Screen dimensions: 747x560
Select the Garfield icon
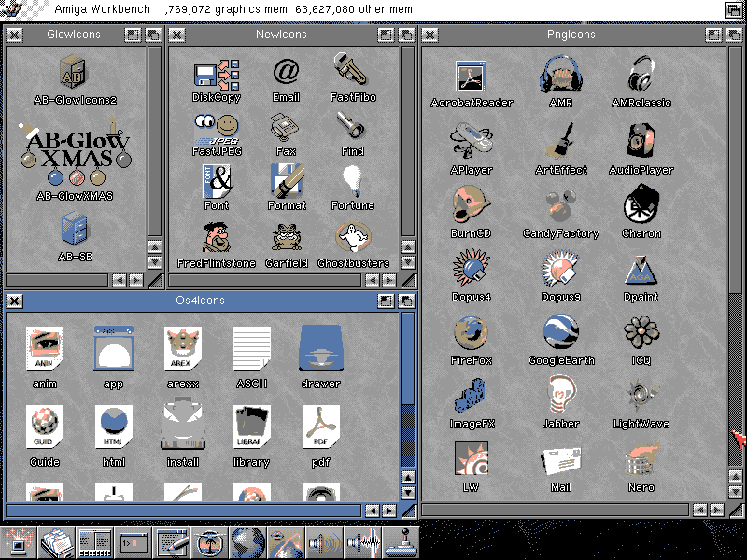(287, 237)
